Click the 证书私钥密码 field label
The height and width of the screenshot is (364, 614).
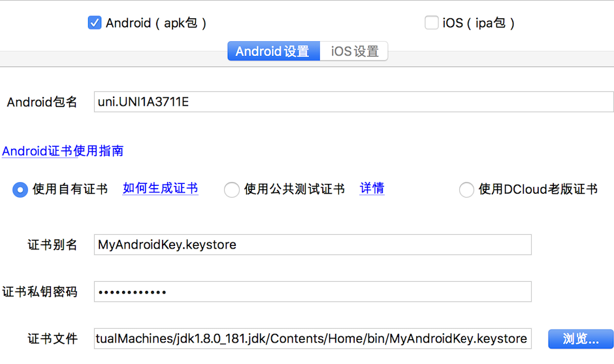pyautogui.click(x=40, y=292)
